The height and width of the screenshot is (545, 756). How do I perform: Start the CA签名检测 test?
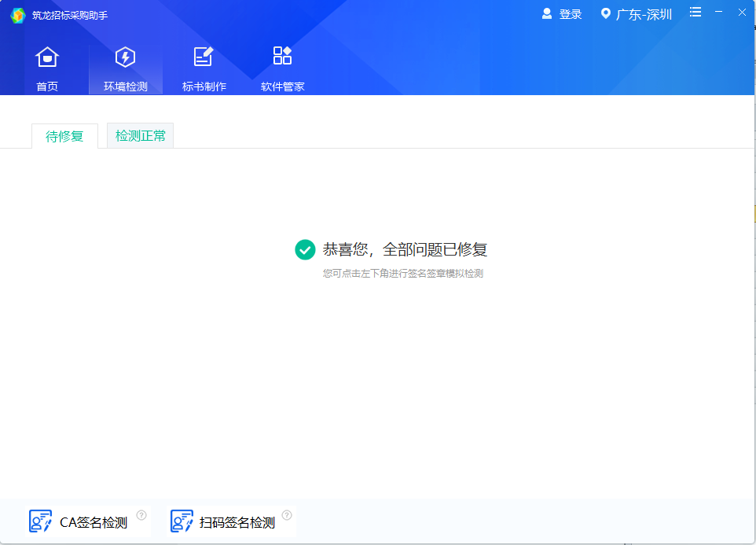(93, 522)
